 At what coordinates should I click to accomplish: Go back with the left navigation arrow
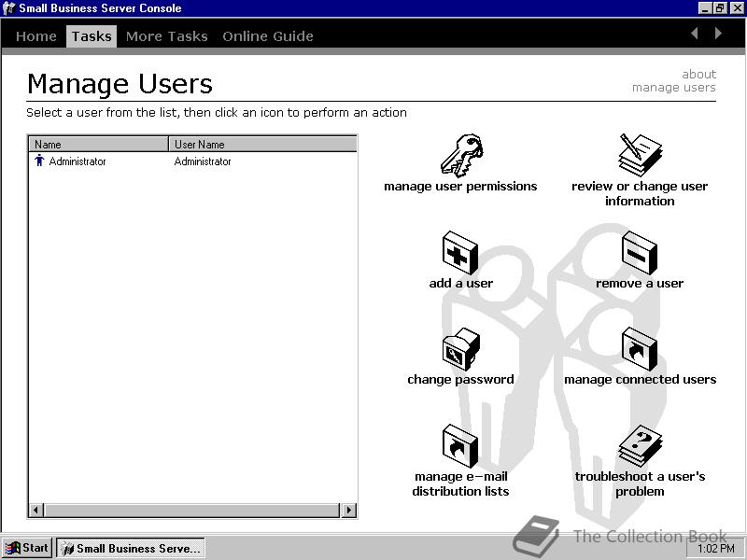(695, 34)
